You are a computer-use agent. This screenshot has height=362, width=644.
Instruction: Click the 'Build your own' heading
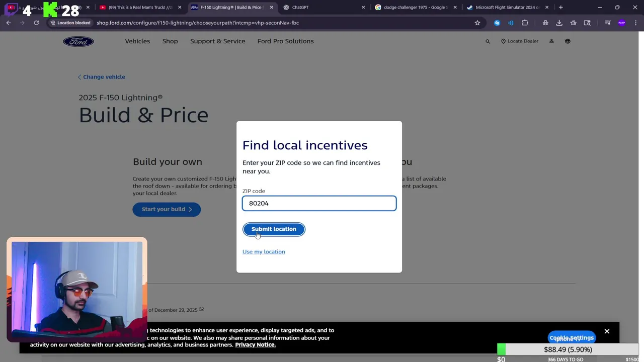(168, 162)
